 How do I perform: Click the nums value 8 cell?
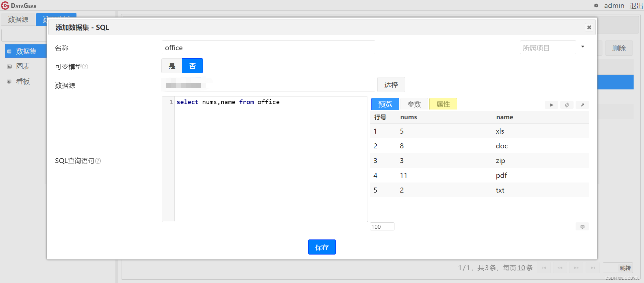pos(402,146)
